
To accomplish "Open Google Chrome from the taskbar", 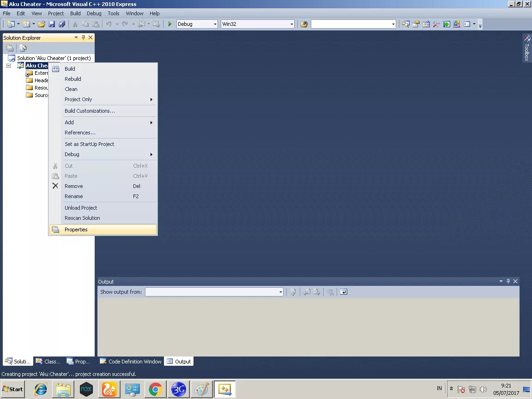I will pyautogui.click(x=155, y=389).
